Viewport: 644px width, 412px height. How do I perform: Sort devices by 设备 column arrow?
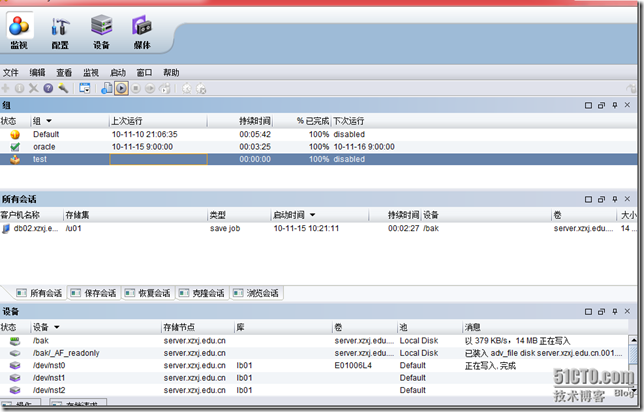coord(57,327)
